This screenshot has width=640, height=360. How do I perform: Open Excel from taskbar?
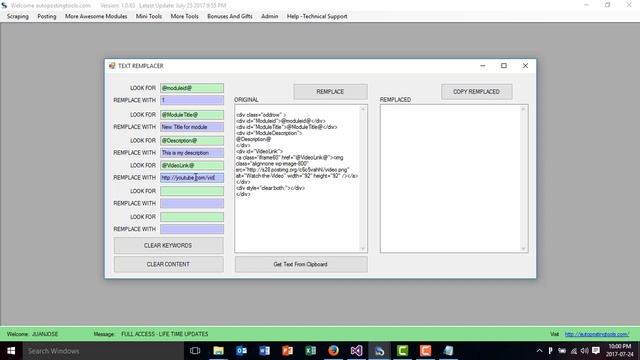point(311,351)
